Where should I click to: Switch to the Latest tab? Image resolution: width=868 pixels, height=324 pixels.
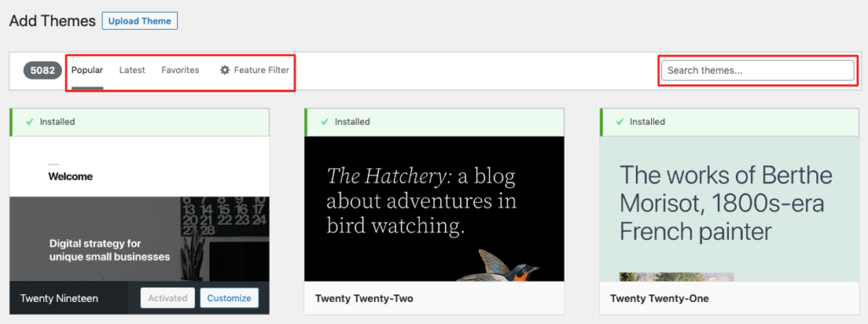[x=132, y=70]
